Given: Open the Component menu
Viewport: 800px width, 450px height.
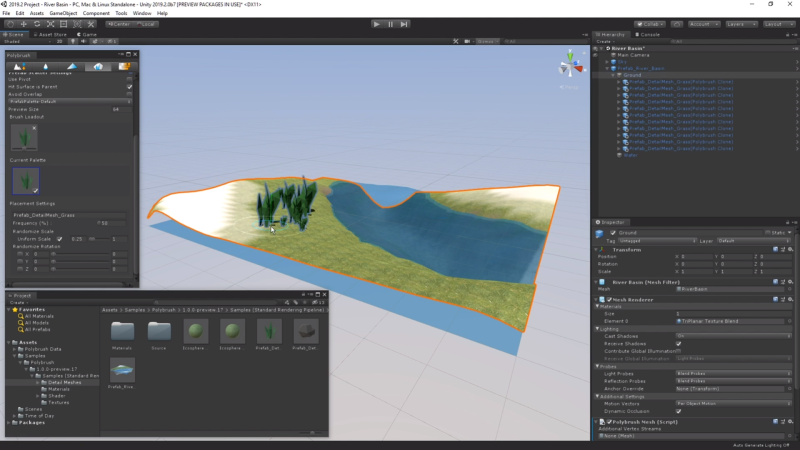Looking at the screenshot, I should (x=96, y=13).
